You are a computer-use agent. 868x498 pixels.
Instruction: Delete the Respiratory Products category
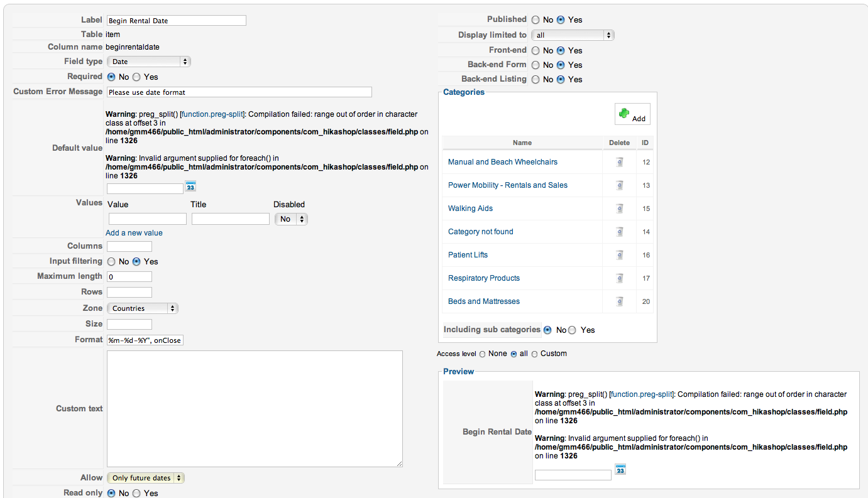click(x=619, y=278)
